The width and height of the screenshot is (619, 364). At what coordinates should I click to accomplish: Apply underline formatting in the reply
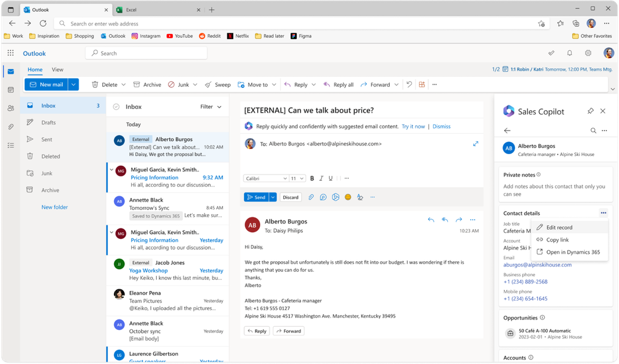coord(330,178)
